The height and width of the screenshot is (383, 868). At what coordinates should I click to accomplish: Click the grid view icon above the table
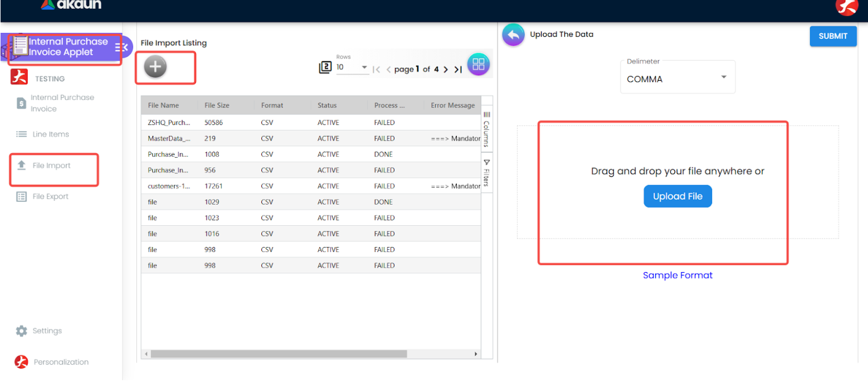pyautogui.click(x=478, y=64)
